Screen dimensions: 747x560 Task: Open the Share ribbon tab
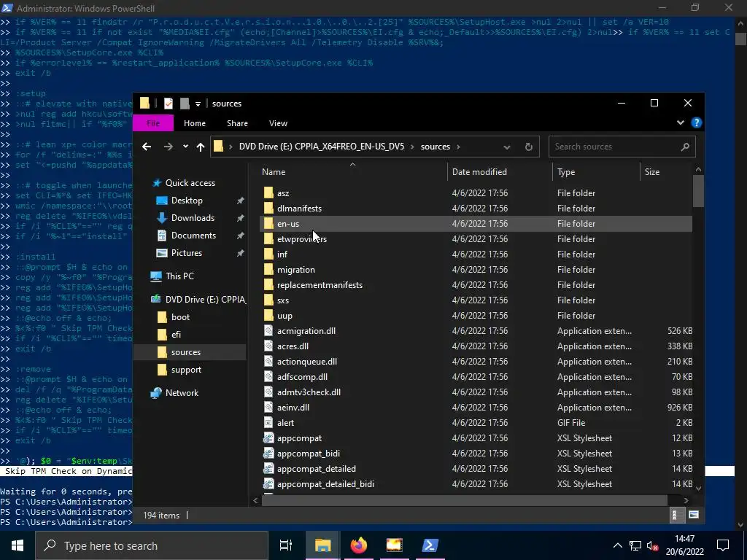click(x=237, y=122)
